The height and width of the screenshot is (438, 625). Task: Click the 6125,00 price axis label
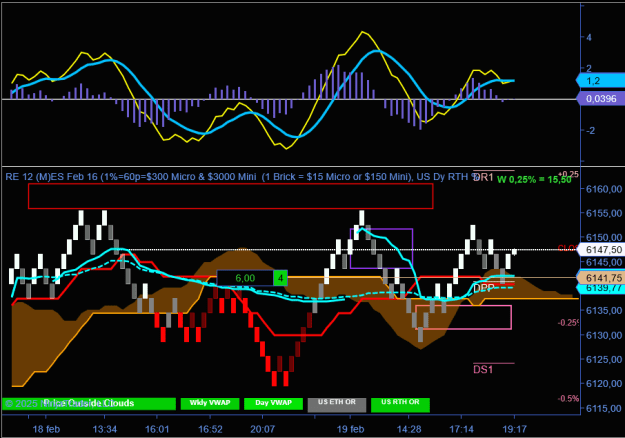point(604,359)
